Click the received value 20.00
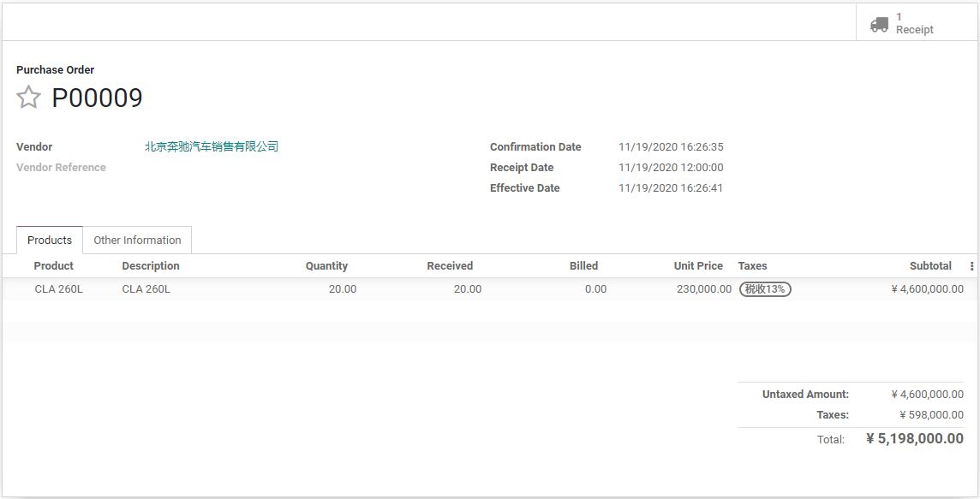This screenshot has height=499, width=980. [x=468, y=289]
